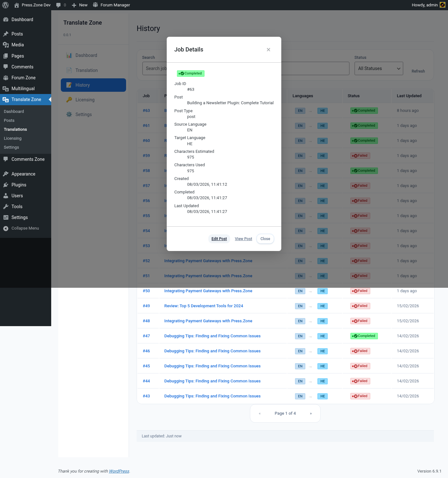
Task: Click the Media icon in sidebar
Action: 6,45
